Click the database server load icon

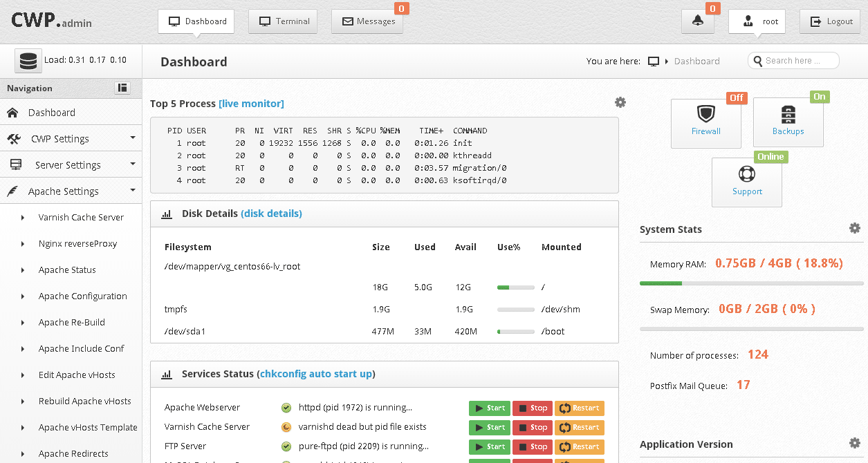pos(28,61)
